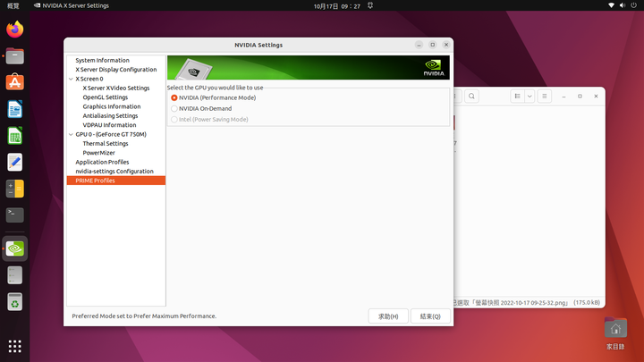Click the volume icon in top bar

(x=623, y=5)
